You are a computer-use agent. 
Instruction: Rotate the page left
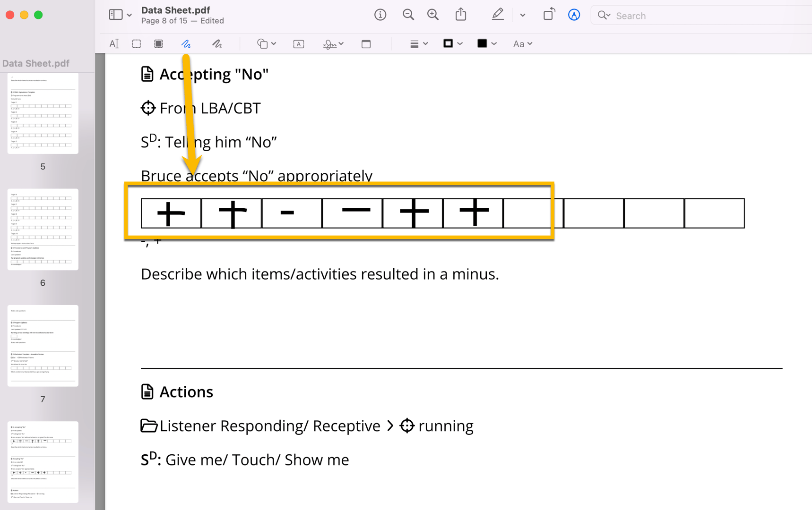coord(549,15)
